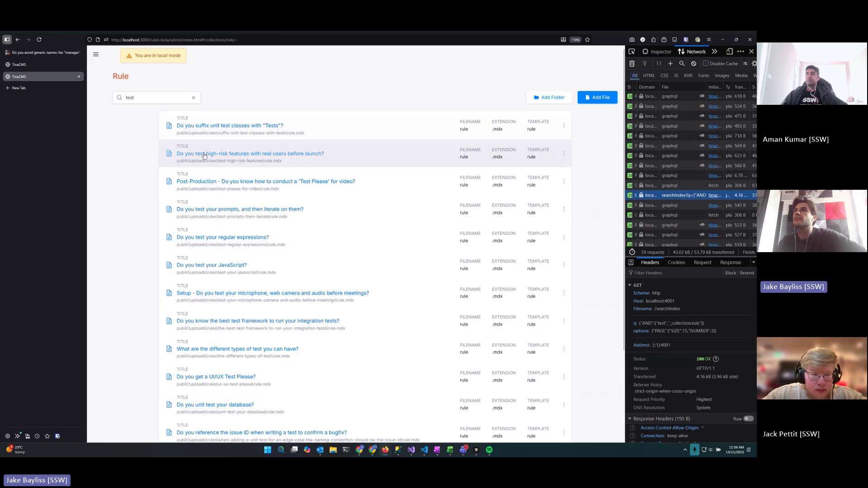Collapse the GET request headers section
This screenshot has height=488, width=868.
click(x=630, y=285)
